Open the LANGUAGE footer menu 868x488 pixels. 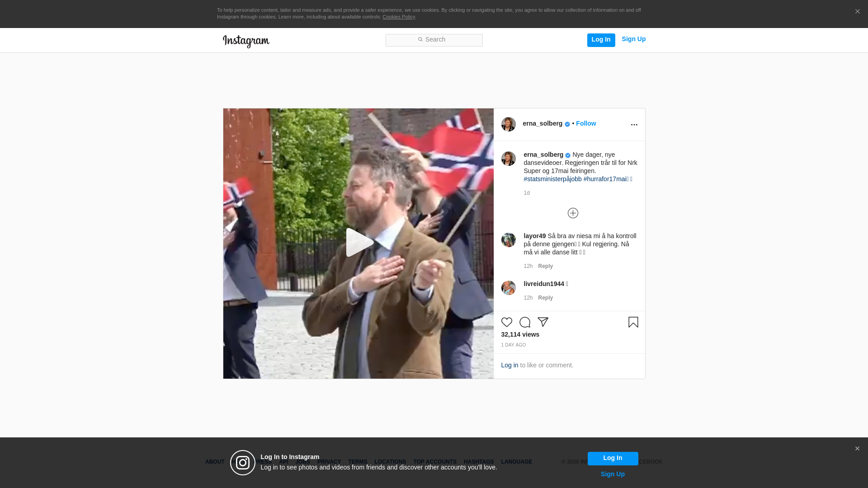click(516, 462)
